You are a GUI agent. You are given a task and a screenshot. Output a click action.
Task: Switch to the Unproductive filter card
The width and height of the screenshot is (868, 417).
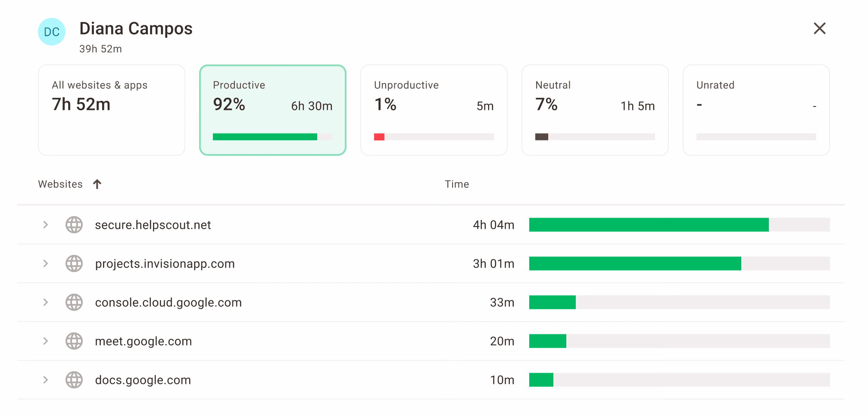[x=434, y=110]
